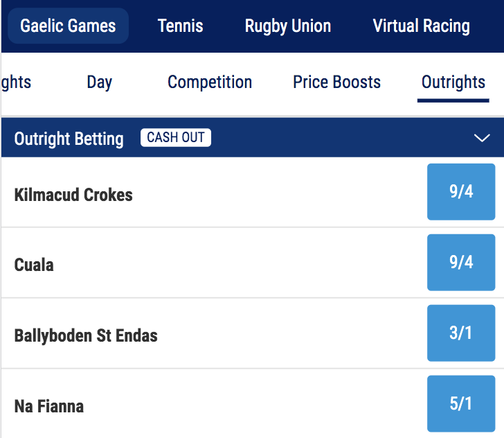Screen dimensions: 504x438
Task: Show the Price Boosts tab
Action: pyautogui.click(x=337, y=82)
